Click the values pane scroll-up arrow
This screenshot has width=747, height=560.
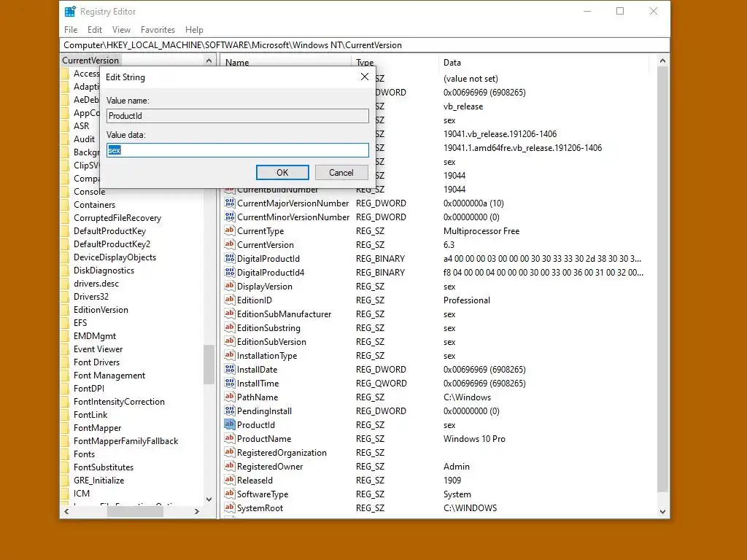pos(662,61)
